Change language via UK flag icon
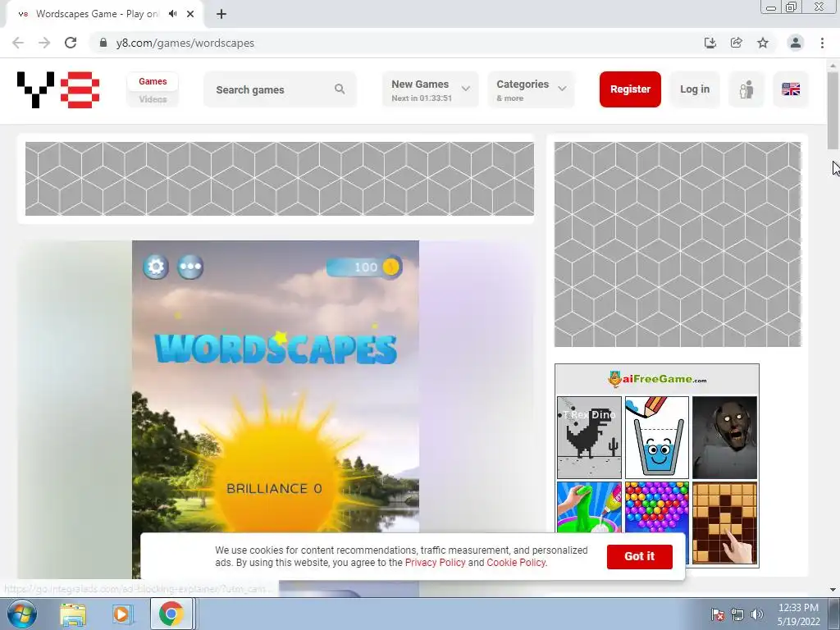Image resolution: width=840 pixels, height=630 pixels. point(791,89)
